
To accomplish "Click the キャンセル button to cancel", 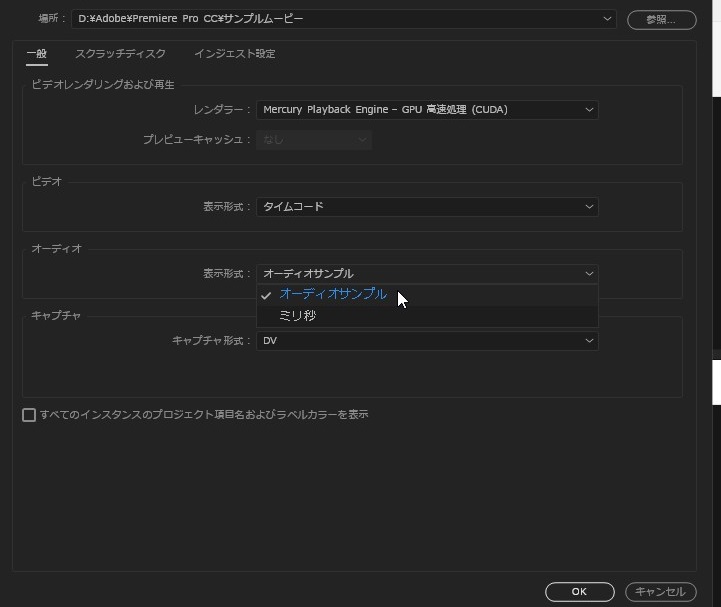I will (660, 592).
